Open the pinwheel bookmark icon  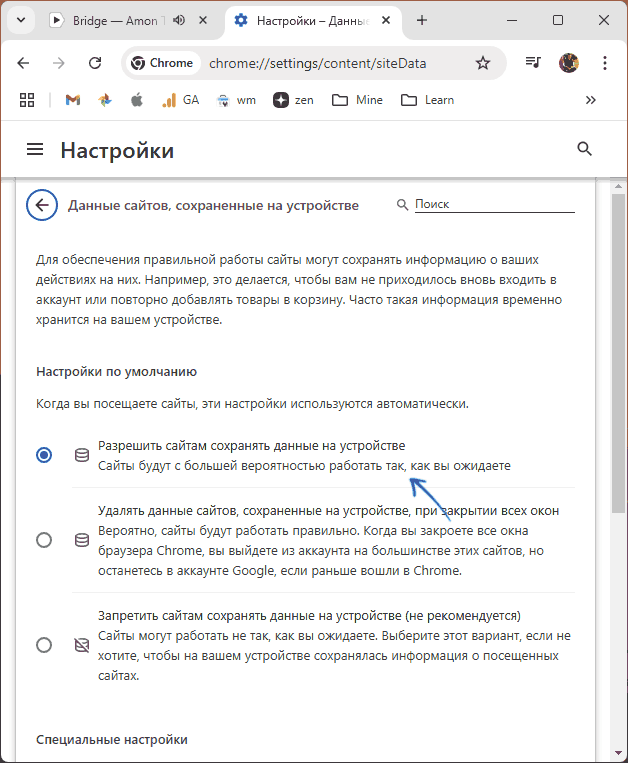click(x=105, y=100)
